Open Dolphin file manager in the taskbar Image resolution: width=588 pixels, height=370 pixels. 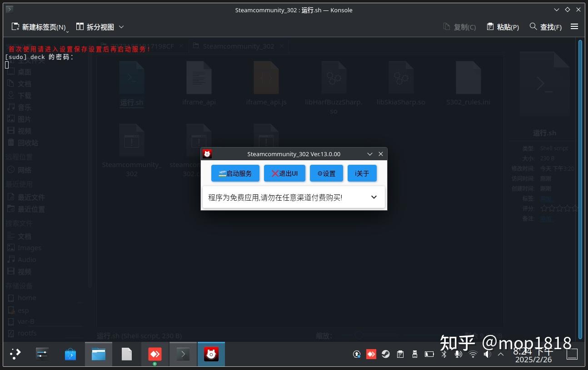coord(98,354)
